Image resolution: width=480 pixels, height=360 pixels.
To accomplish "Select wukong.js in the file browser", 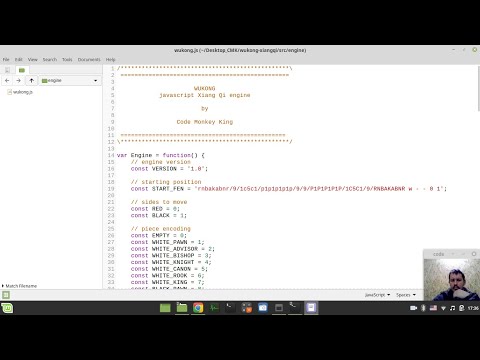I will [20, 92].
